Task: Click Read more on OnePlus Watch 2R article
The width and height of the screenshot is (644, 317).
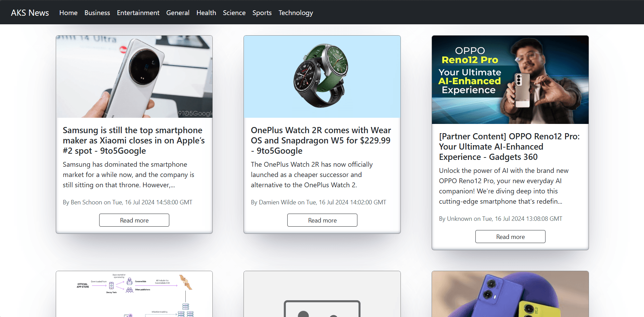Action: coord(322,220)
